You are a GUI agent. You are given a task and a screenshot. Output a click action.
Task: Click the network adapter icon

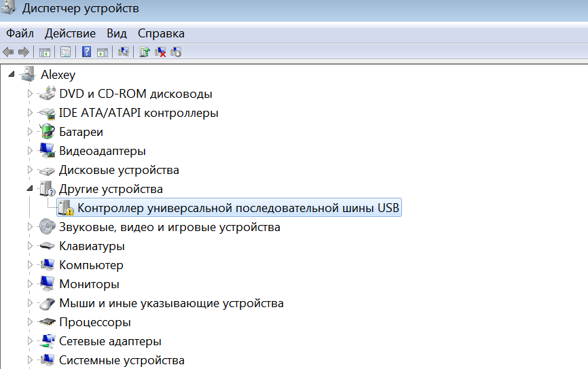tap(48, 341)
